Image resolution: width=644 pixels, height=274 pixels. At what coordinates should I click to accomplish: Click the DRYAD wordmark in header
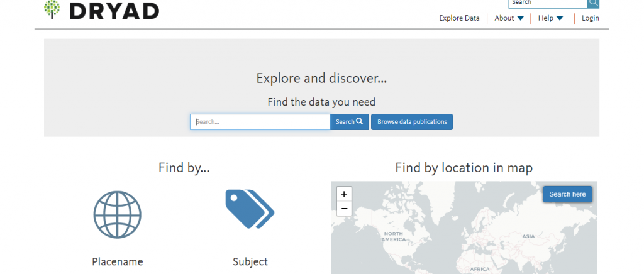click(114, 10)
